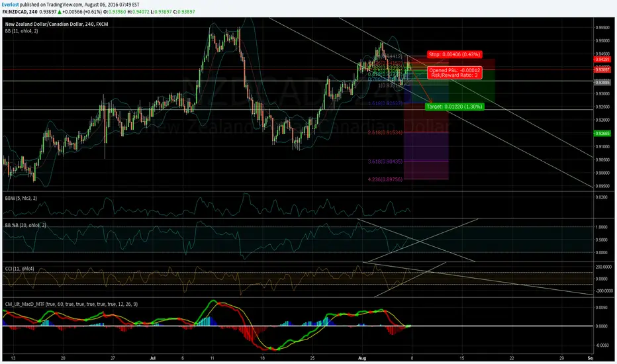The image size is (617, 364).
Task: Click the 0.0050 MACD scale label
Action: [x=602, y=307]
